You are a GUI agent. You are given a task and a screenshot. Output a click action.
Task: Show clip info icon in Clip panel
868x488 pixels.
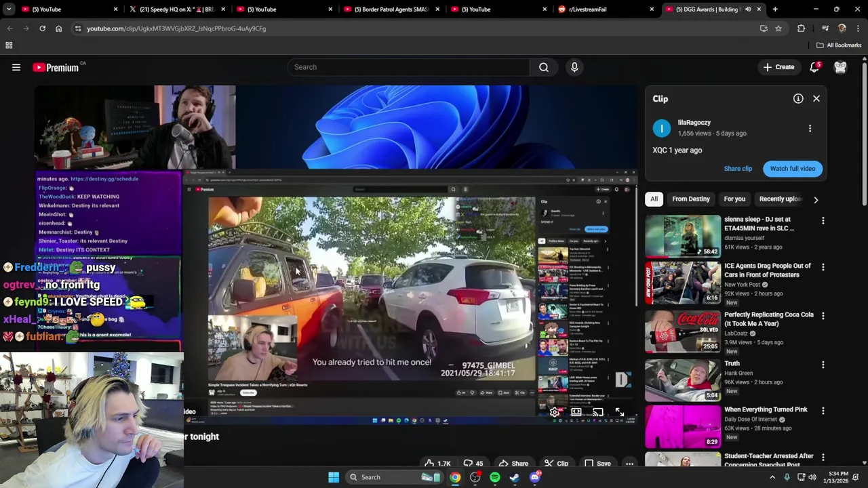tap(798, 99)
